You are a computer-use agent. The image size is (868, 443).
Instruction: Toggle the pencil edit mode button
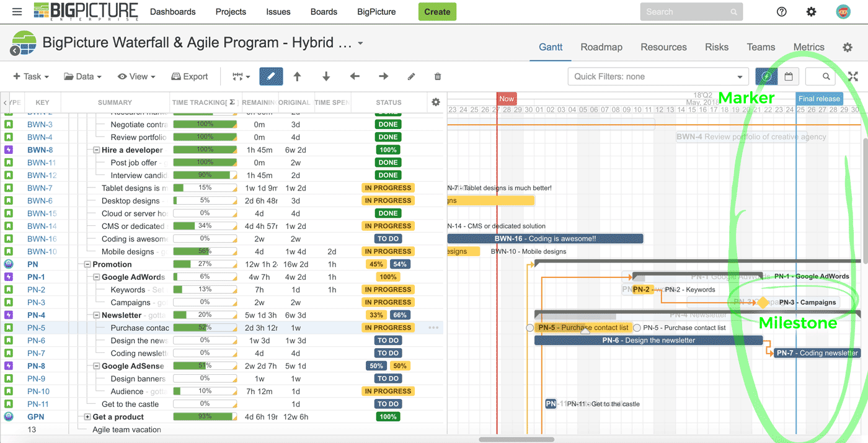pyautogui.click(x=271, y=76)
